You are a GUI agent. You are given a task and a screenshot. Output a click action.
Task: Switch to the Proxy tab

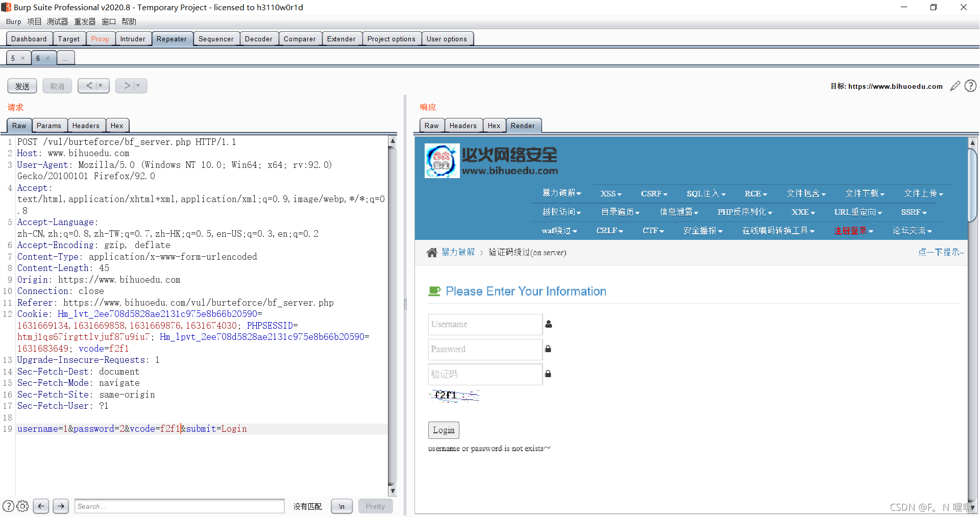100,39
